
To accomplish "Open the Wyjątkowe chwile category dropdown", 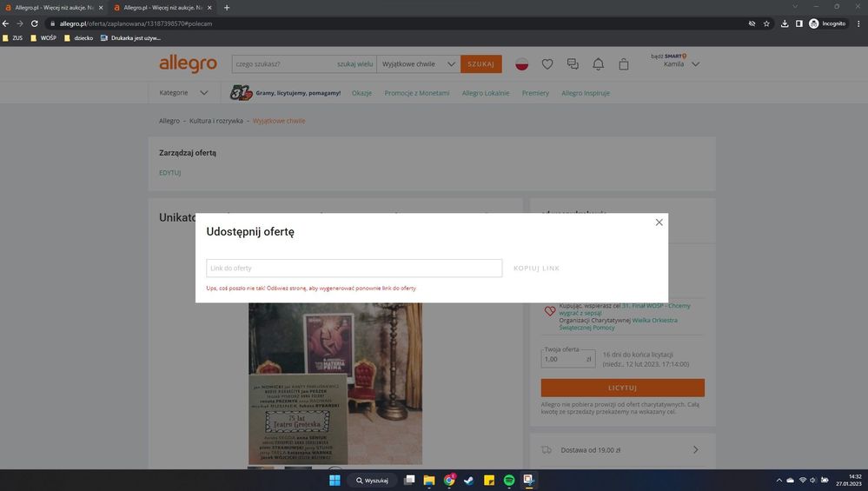I will pos(419,64).
